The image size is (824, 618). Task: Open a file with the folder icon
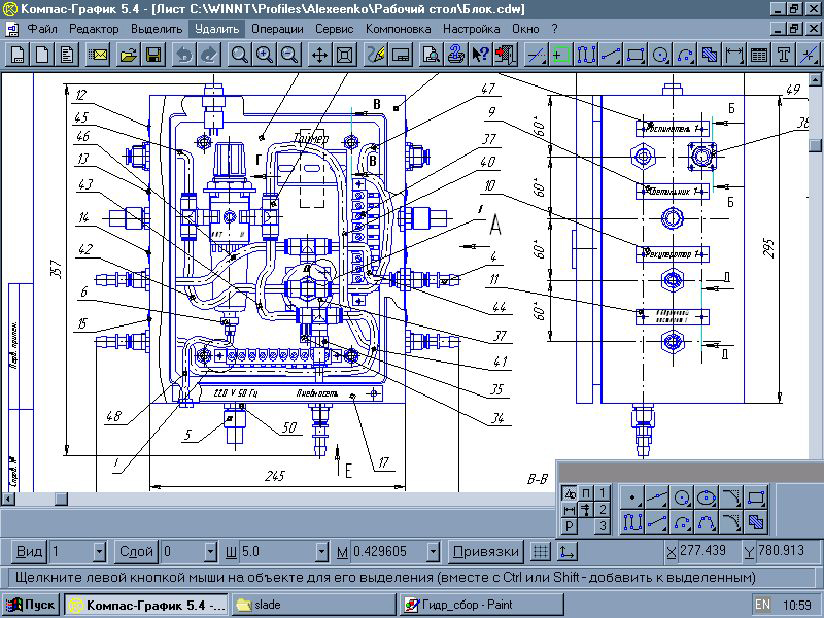coord(129,55)
